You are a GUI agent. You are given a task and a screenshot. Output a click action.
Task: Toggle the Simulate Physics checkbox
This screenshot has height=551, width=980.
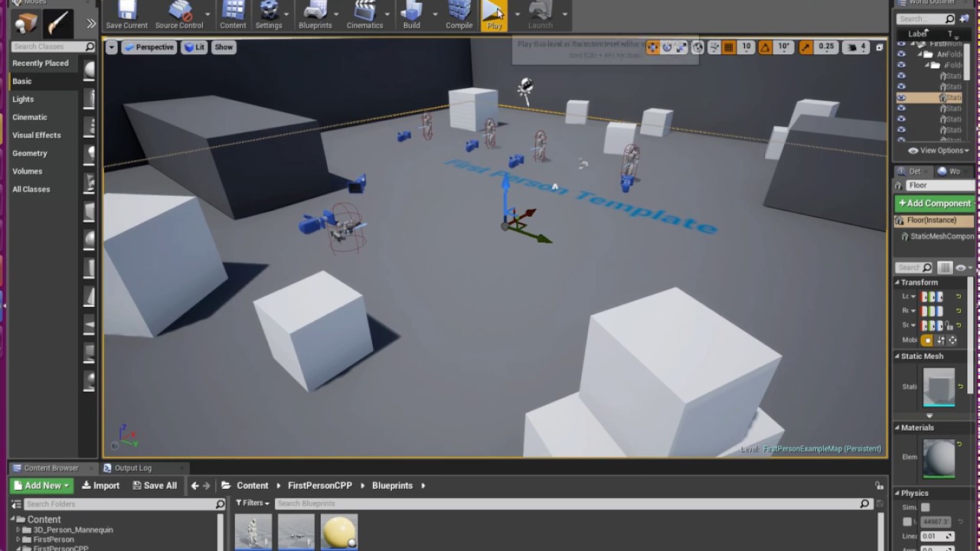coord(925,507)
